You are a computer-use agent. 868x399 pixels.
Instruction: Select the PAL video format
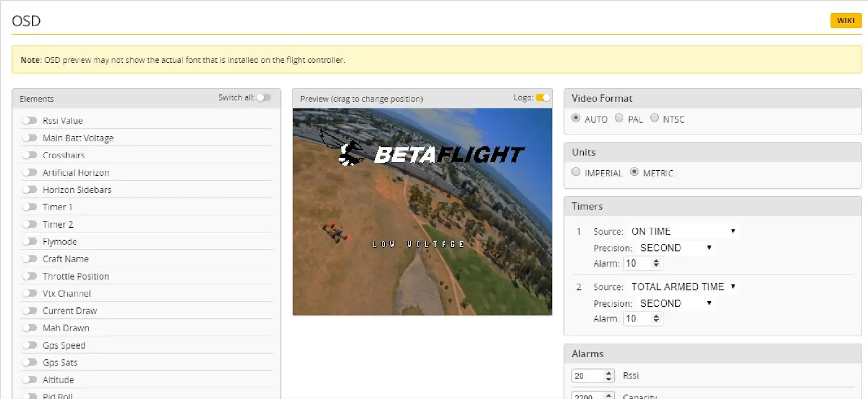pos(619,118)
